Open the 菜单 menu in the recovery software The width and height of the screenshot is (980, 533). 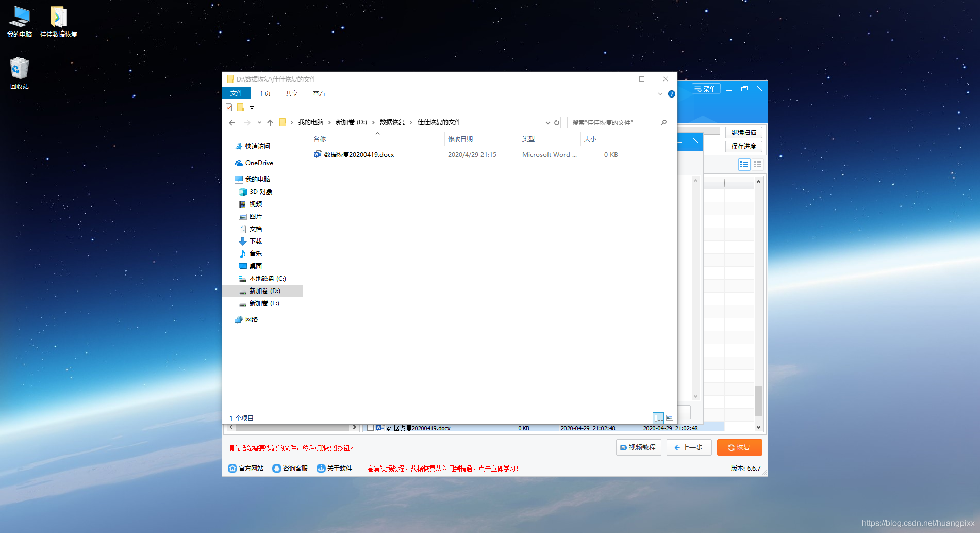[x=706, y=88]
